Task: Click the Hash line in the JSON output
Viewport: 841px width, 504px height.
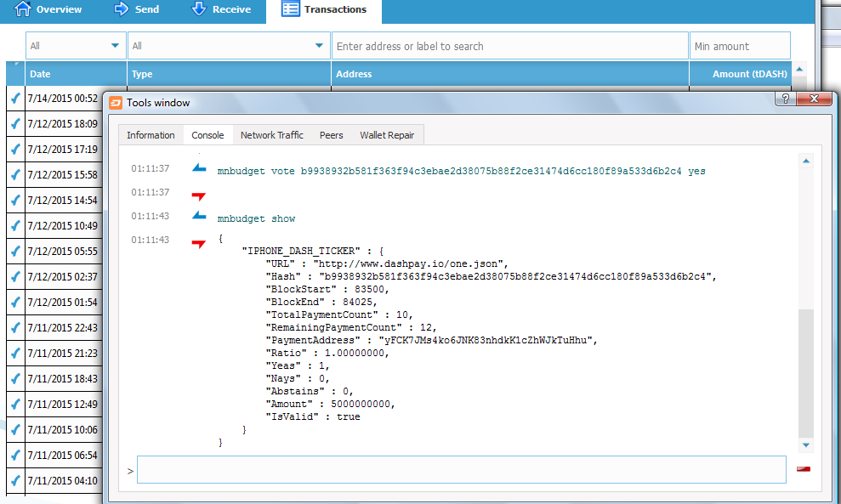Action: [492, 277]
